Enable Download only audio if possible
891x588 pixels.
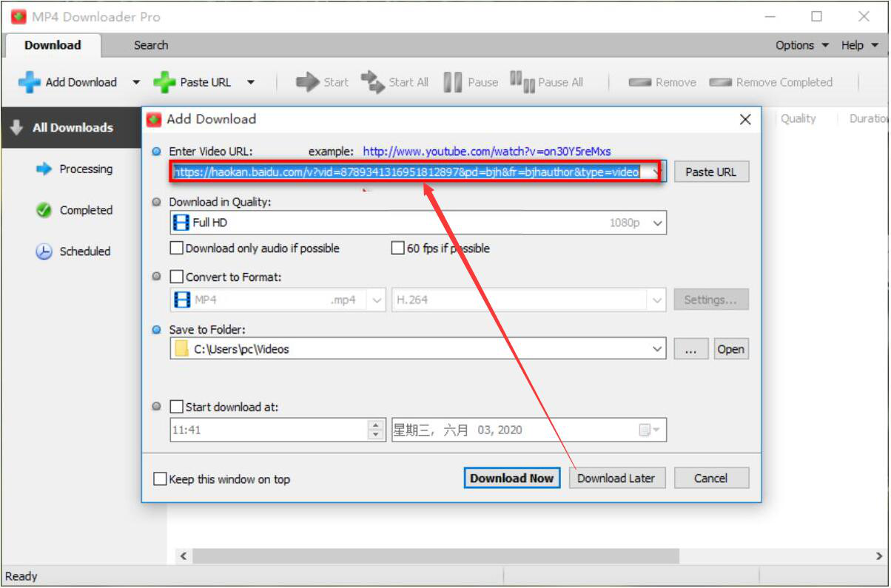tap(177, 249)
